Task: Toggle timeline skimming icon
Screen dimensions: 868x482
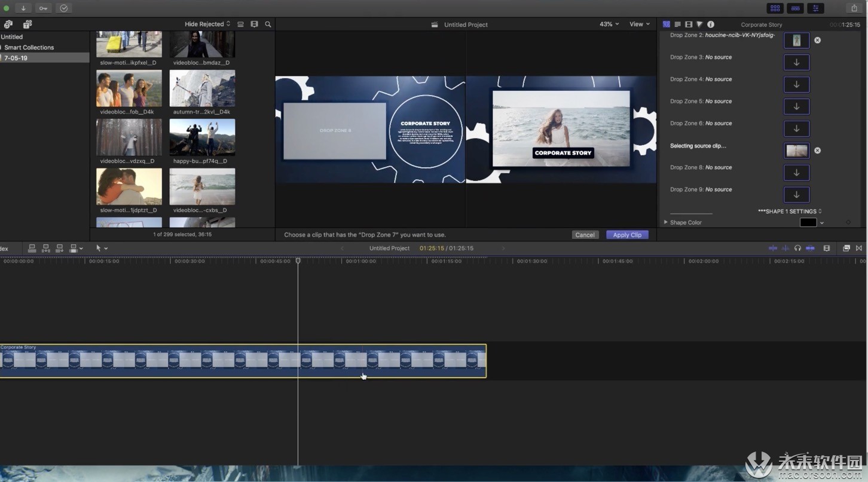Action: 773,248
